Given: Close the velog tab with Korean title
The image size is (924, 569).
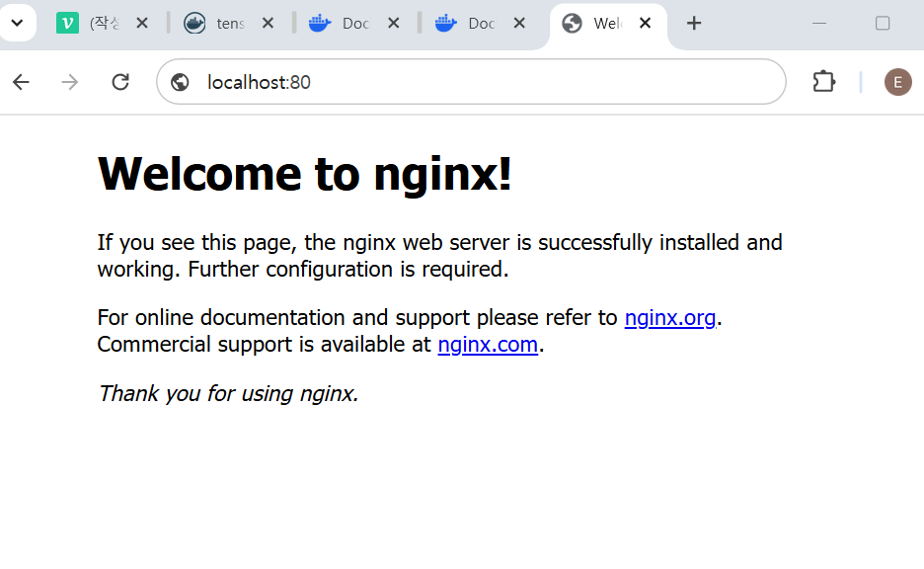Looking at the screenshot, I should click(x=142, y=23).
